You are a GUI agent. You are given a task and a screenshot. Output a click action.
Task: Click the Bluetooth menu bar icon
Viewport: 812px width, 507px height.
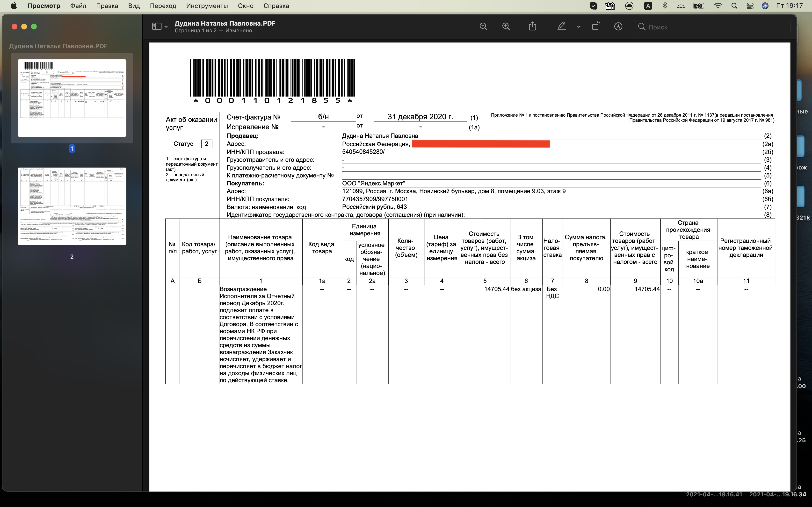(665, 6)
